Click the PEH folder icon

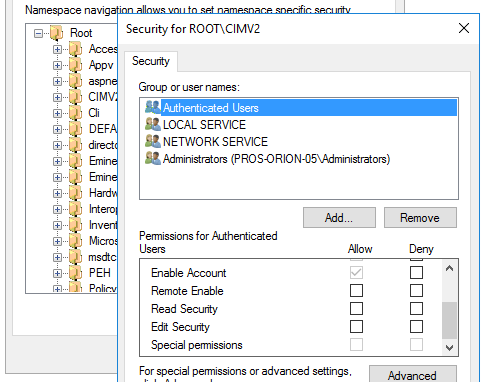point(76,273)
